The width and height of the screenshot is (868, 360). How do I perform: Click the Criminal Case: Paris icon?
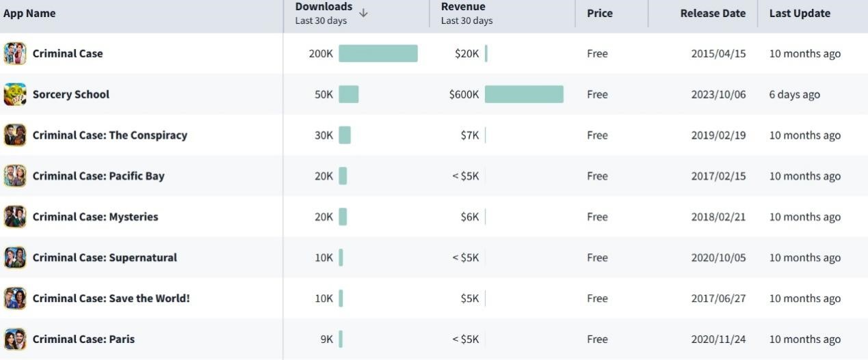click(x=15, y=339)
